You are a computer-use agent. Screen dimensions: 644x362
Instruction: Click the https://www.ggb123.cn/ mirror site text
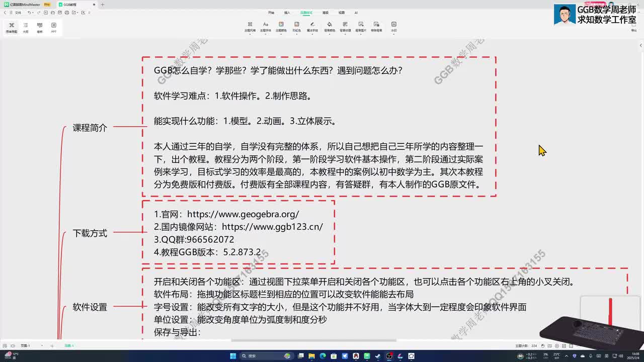(x=272, y=227)
